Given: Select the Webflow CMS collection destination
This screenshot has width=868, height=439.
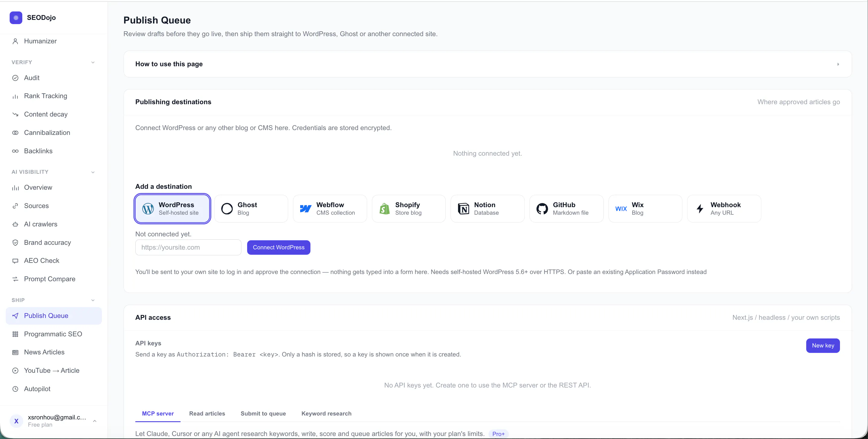Looking at the screenshot, I should [330, 209].
